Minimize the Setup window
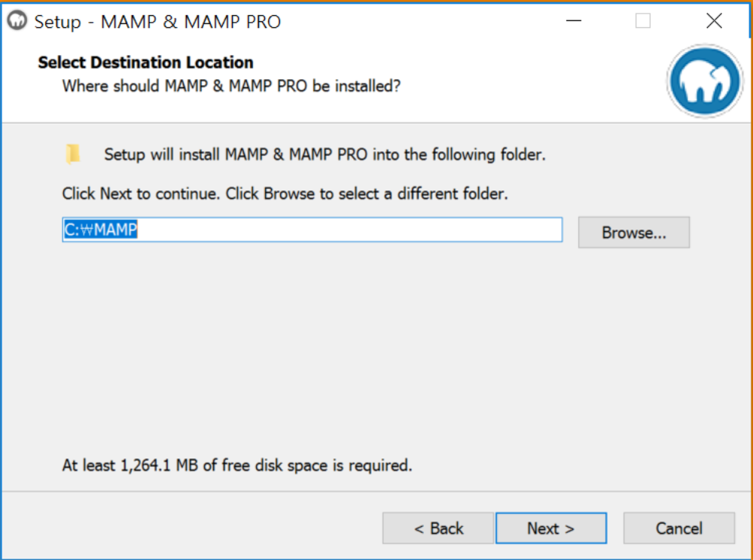This screenshot has height=560, width=753. pyautogui.click(x=573, y=20)
